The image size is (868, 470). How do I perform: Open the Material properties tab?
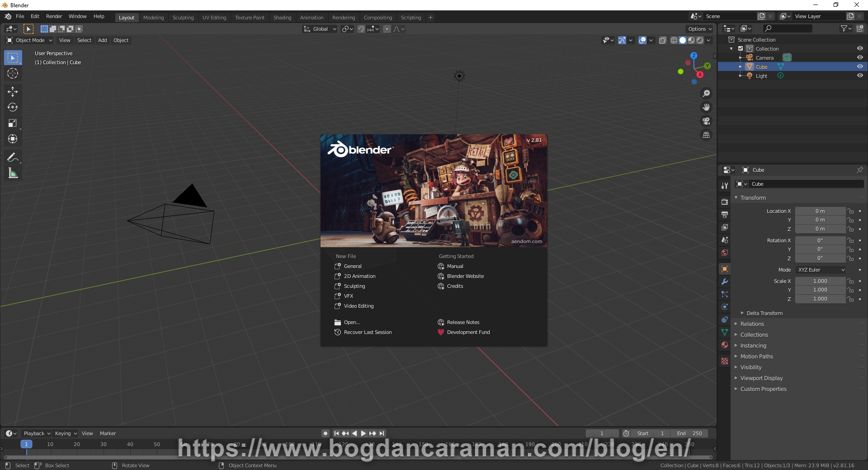coord(725,345)
